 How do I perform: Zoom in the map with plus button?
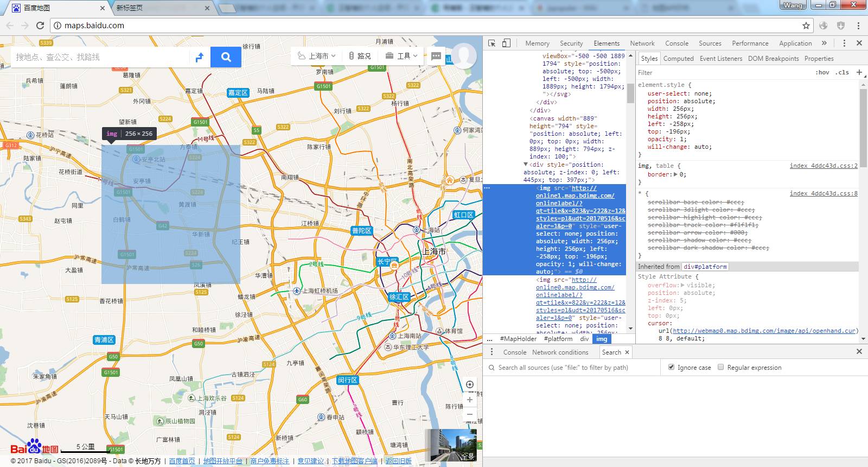(x=470, y=400)
